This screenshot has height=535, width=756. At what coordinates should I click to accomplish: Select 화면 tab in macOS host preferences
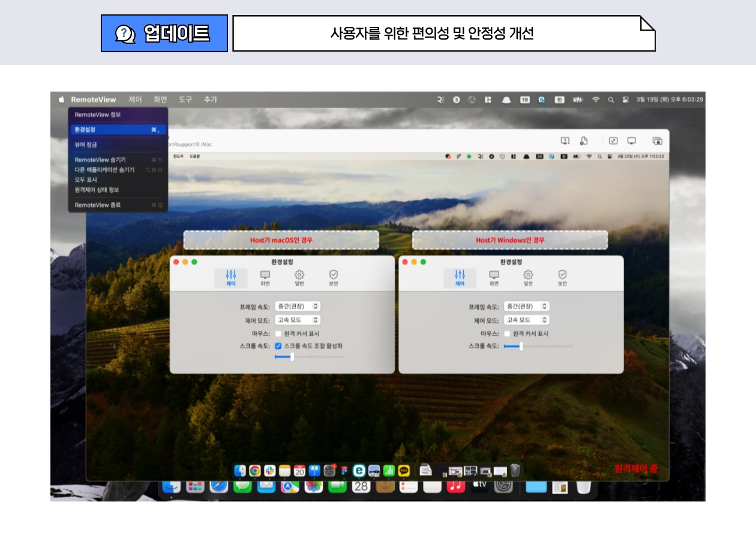(265, 278)
